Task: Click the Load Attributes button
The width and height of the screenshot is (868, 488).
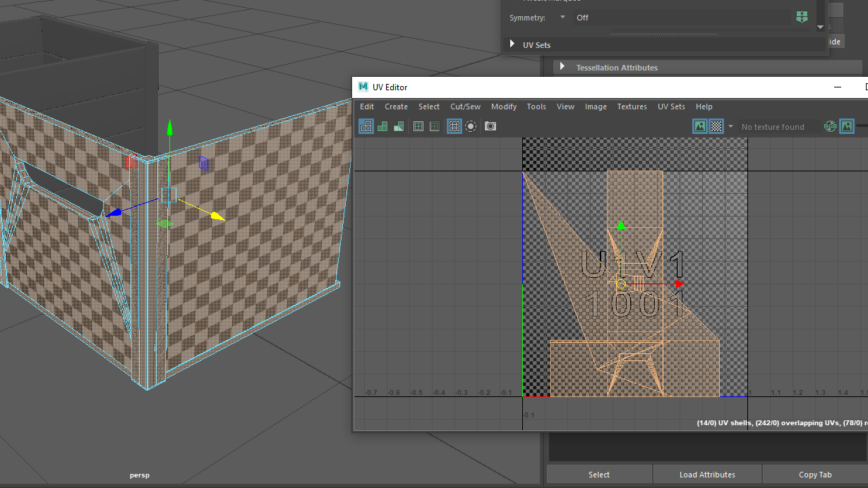Action: pyautogui.click(x=707, y=475)
